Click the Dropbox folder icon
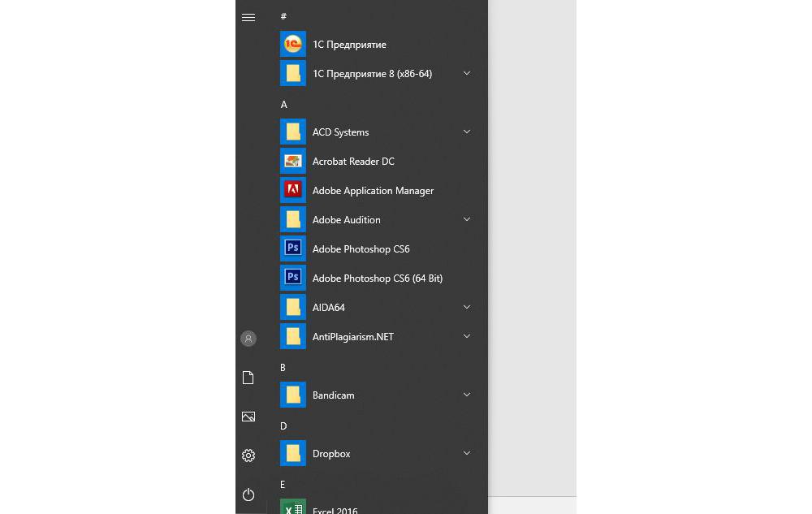812x514 pixels. [x=293, y=453]
